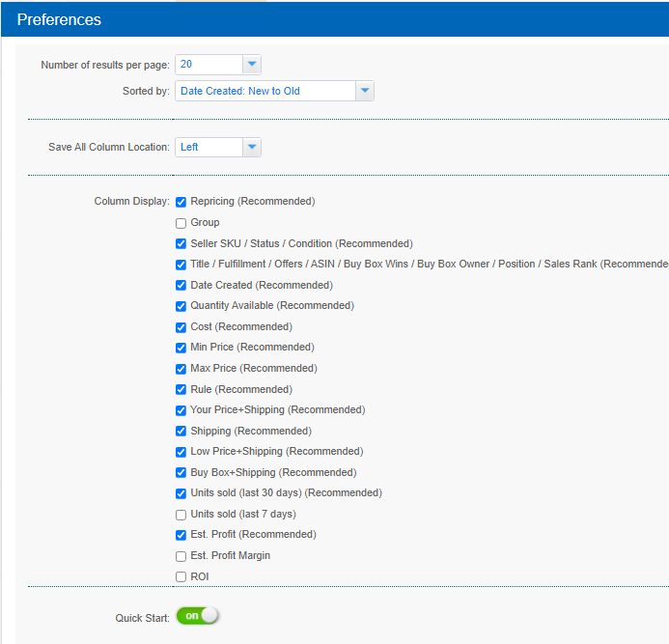Viewport: 669px width, 644px height.
Task: Enable the Group column checkbox
Action: (x=181, y=223)
